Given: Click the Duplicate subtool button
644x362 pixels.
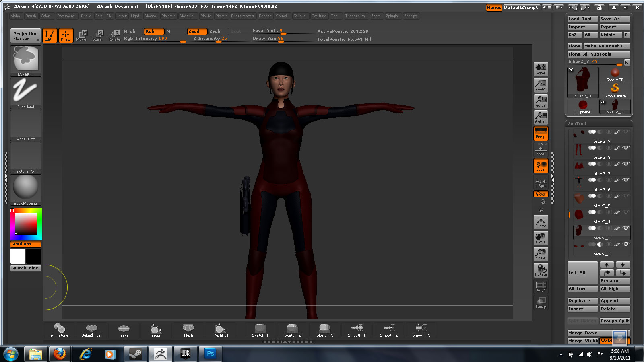Looking at the screenshot, I should click(582, 301).
